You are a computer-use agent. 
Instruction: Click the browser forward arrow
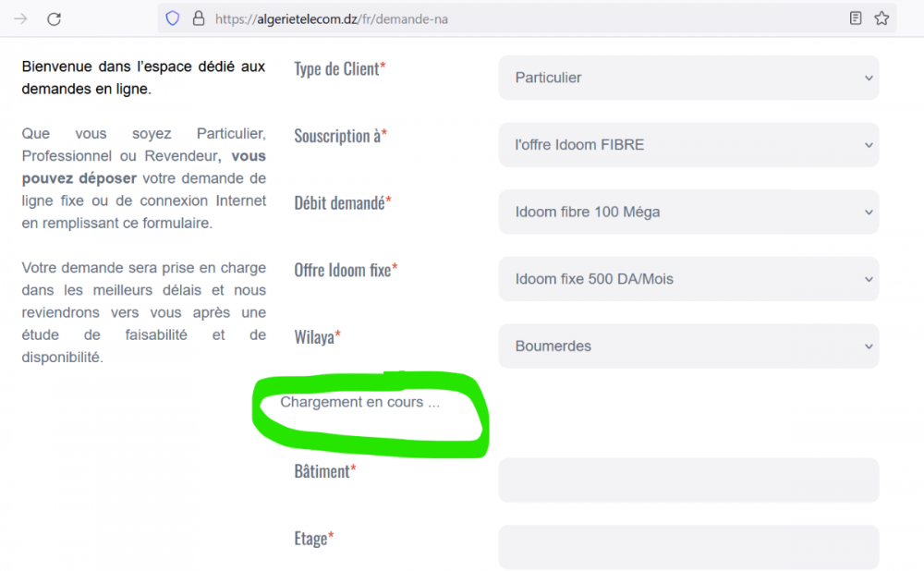point(20,18)
